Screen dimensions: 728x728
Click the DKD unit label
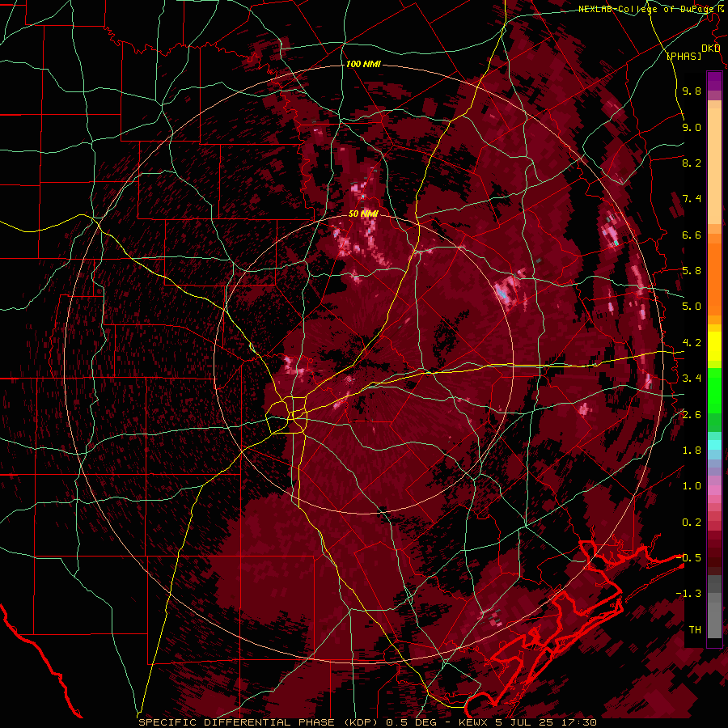pos(711,49)
